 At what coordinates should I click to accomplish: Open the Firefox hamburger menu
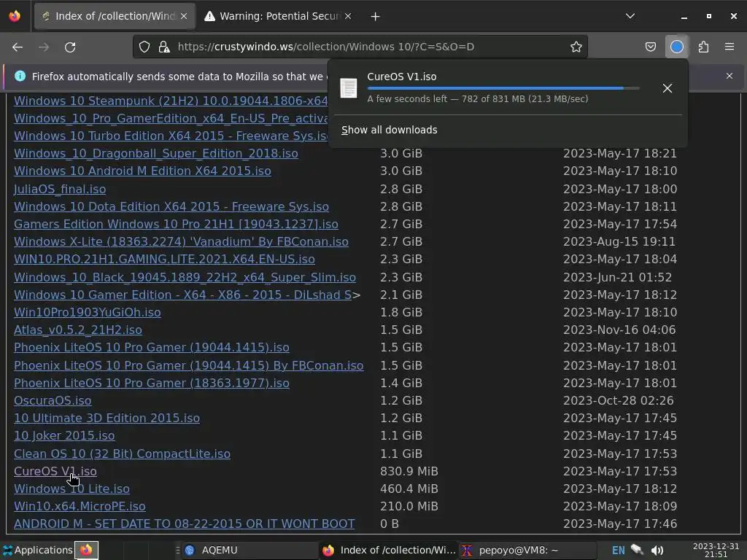click(729, 47)
